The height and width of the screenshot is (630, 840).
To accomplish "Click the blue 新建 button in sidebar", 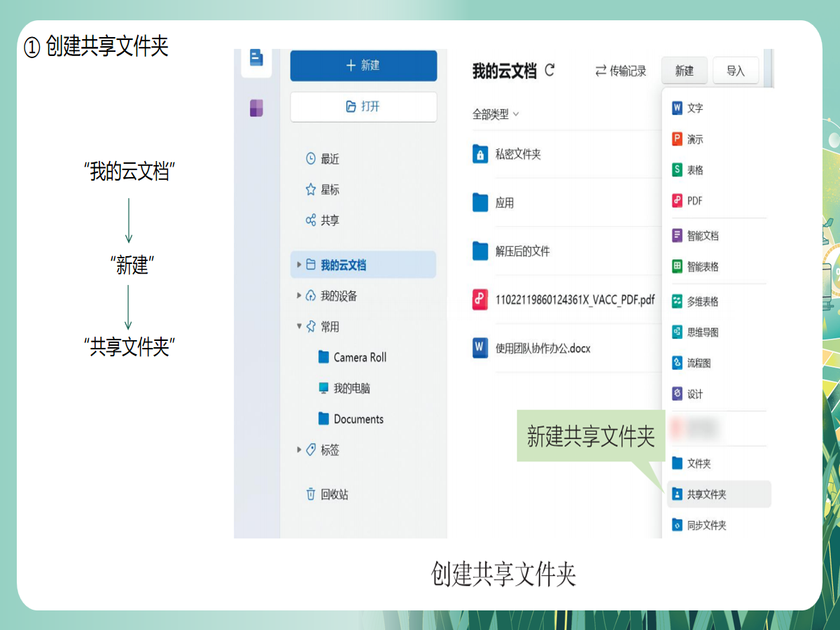I will click(x=363, y=65).
